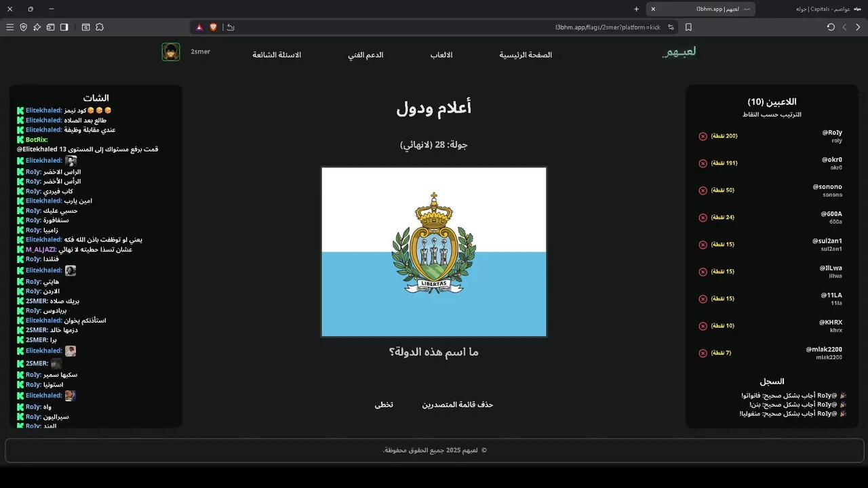
Task: Click the BotRix chat username
Action: (x=37, y=140)
